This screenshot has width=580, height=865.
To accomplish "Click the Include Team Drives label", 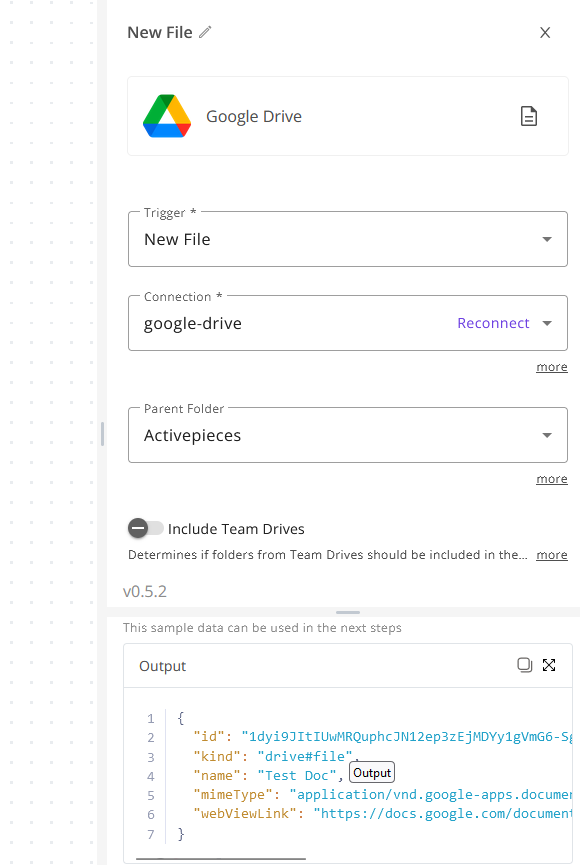I will point(236,529).
